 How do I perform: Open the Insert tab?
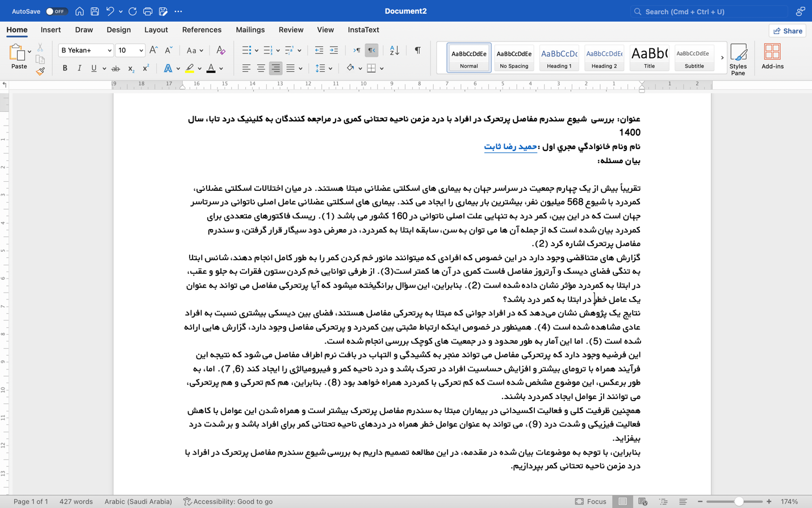[51, 30]
